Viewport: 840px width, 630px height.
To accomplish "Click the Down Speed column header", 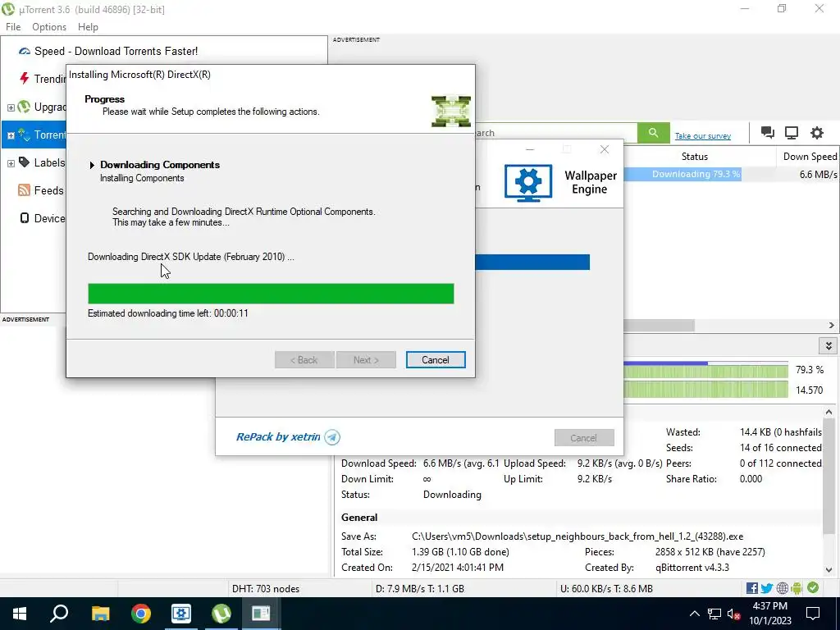I will (810, 157).
